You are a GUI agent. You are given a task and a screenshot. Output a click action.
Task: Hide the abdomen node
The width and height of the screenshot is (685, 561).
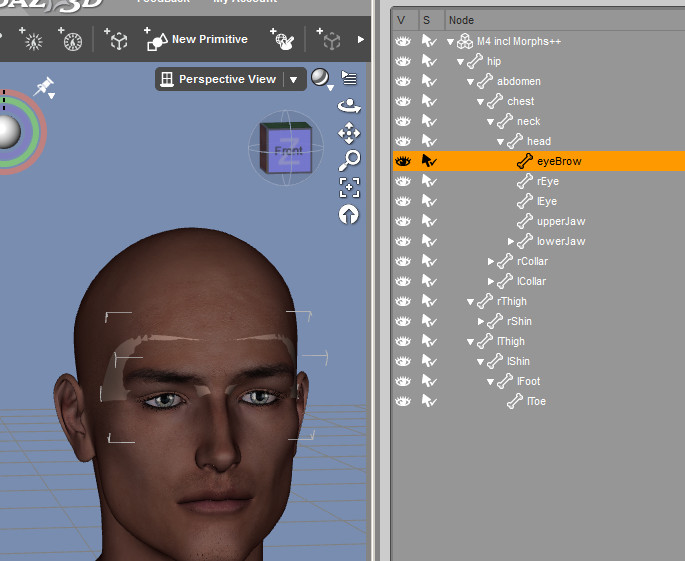[403, 82]
